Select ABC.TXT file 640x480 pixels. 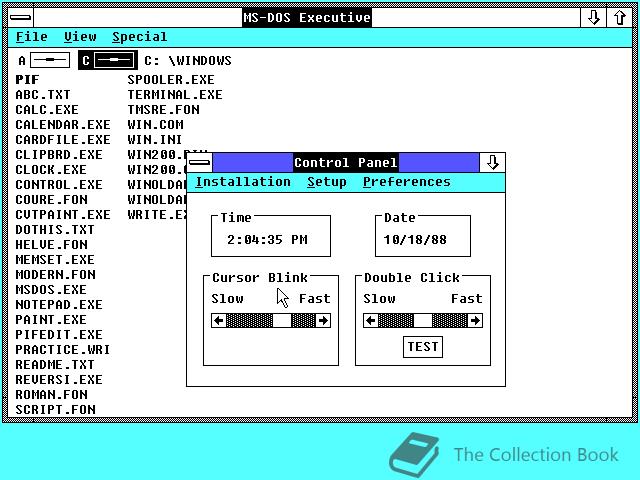[43, 95]
